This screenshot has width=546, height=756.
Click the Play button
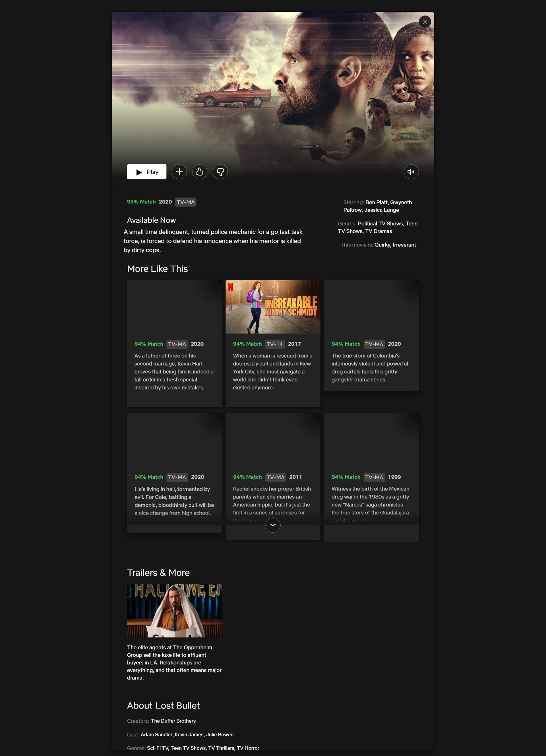tap(146, 172)
